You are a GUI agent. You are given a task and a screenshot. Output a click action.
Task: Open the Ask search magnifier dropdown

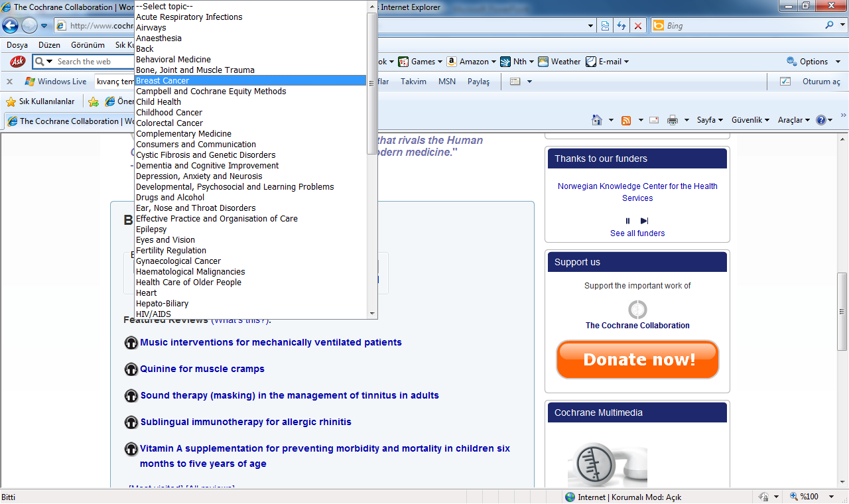point(44,62)
